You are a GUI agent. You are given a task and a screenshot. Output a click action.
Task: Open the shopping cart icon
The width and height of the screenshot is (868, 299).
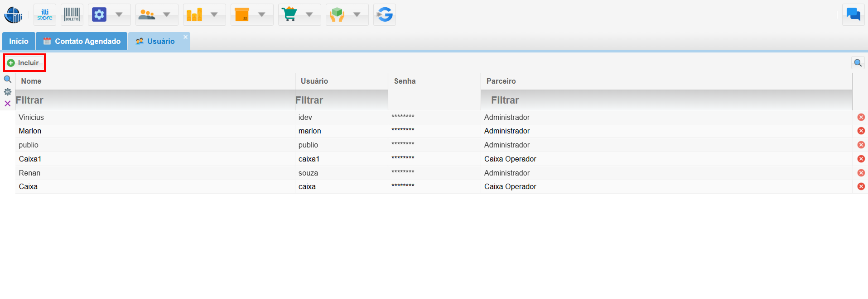click(289, 15)
